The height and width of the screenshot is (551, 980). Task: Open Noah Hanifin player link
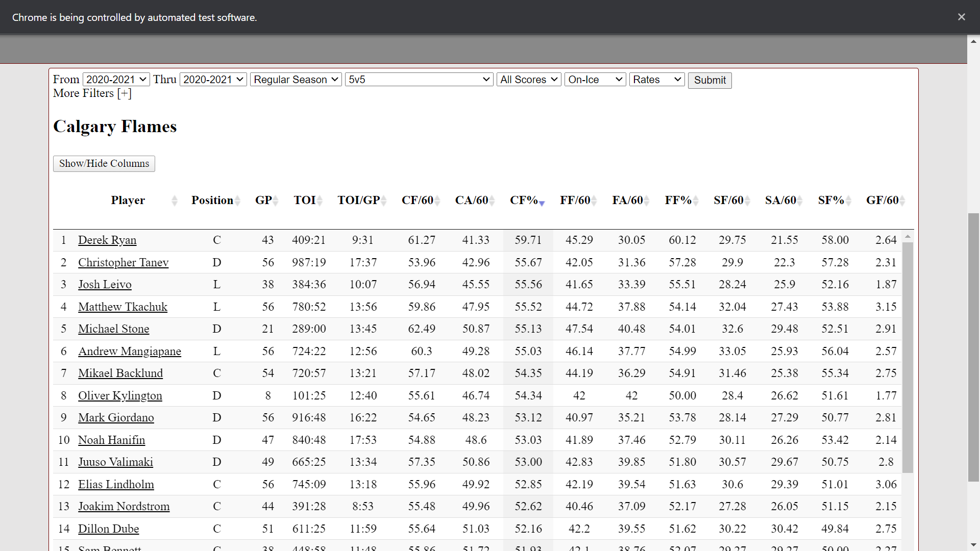(x=111, y=440)
